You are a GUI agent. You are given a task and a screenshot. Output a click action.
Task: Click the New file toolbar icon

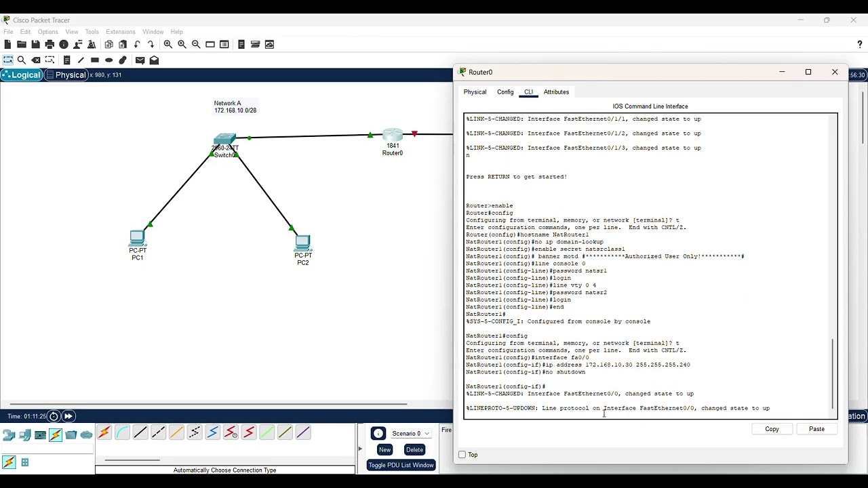tap(7, 45)
